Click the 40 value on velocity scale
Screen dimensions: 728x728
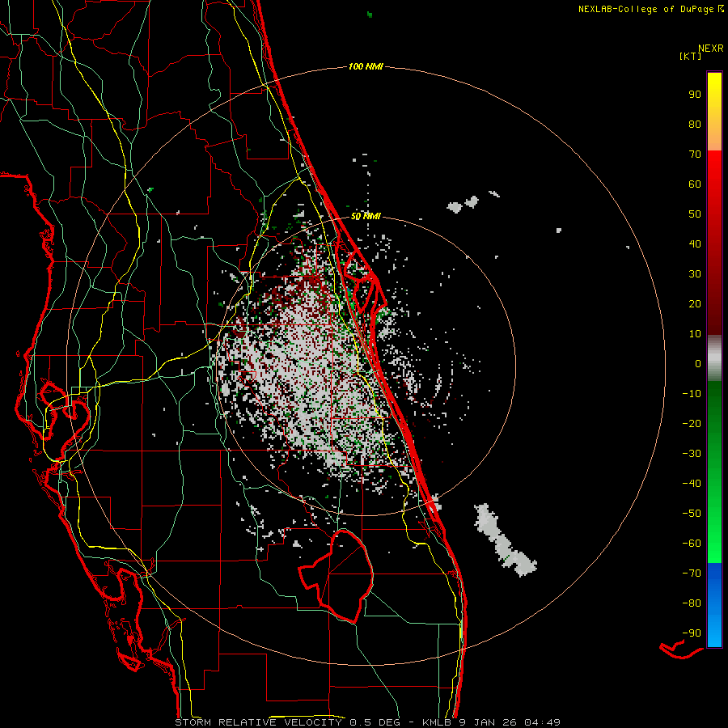click(695, 244)
